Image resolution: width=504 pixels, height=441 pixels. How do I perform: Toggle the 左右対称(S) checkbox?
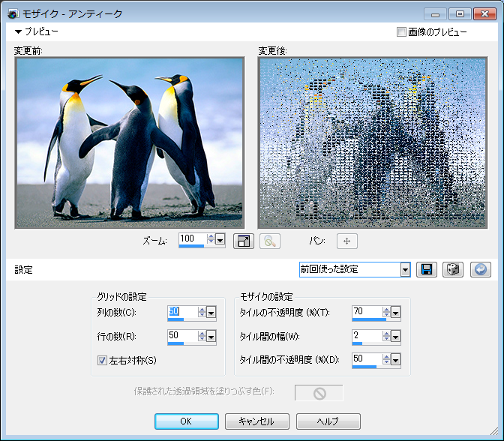tap(102, 360)
